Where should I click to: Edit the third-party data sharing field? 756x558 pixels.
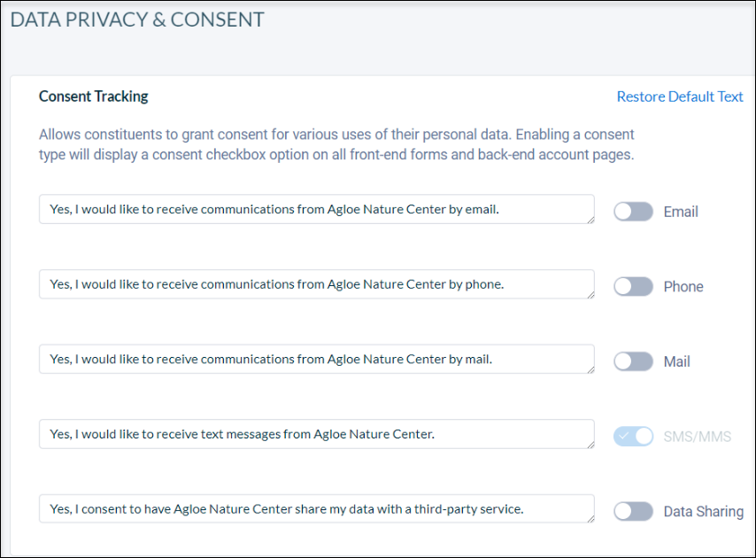click(316, 508)
